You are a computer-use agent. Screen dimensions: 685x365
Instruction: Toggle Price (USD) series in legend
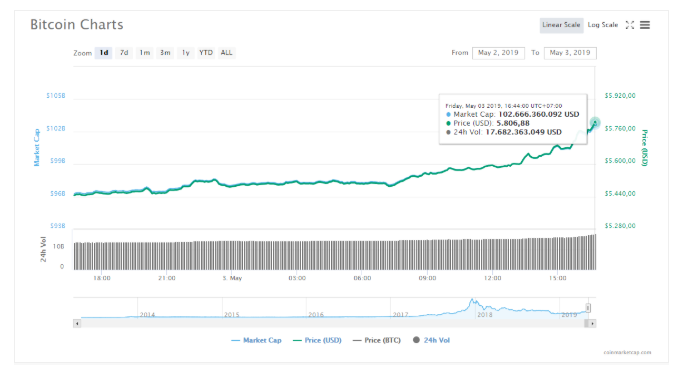point(317,340)
